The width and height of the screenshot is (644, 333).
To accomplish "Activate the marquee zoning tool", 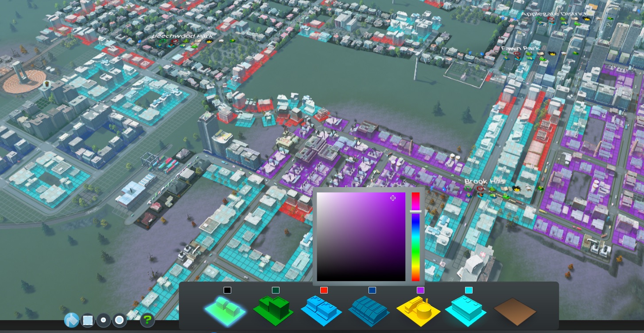I will click(88, 320).
